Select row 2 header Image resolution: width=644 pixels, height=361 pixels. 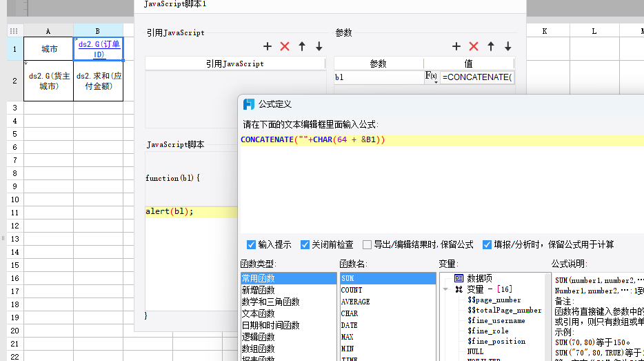click(x=14, y=81)
